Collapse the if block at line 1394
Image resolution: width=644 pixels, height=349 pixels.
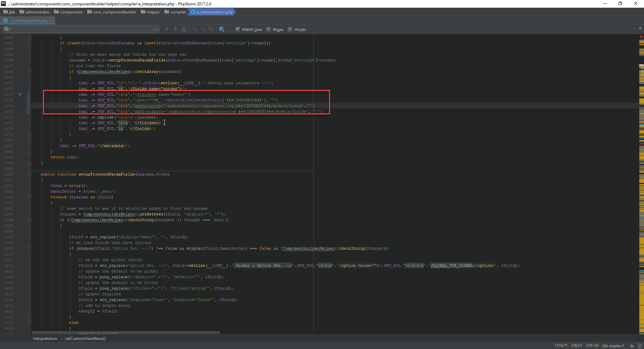30,220
